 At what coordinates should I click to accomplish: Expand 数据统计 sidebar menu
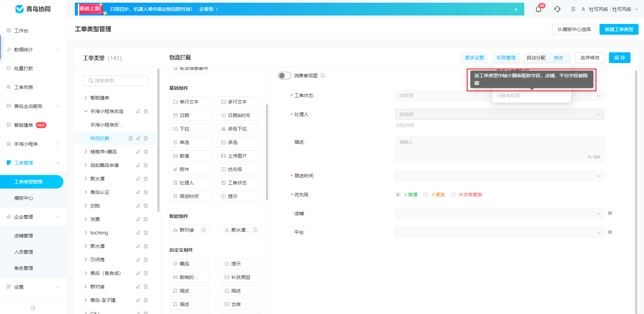coord(33,50)
